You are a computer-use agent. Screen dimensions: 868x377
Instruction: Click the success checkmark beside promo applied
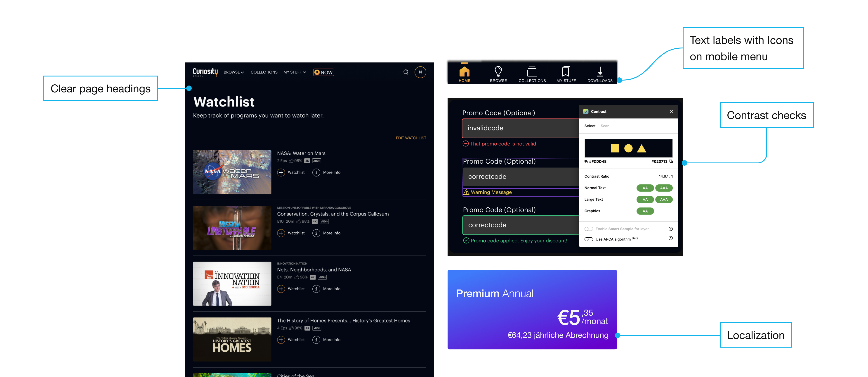tap(466, 240)
